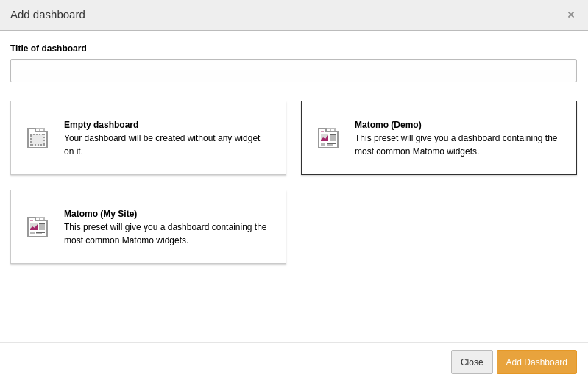Focus the Title of dashboard text field

pos(293,71)
